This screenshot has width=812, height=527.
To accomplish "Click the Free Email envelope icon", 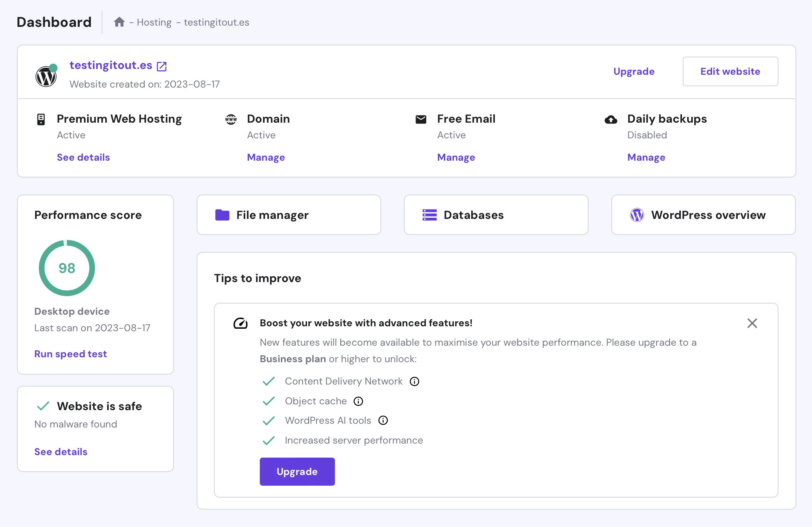I will [421, 119].
